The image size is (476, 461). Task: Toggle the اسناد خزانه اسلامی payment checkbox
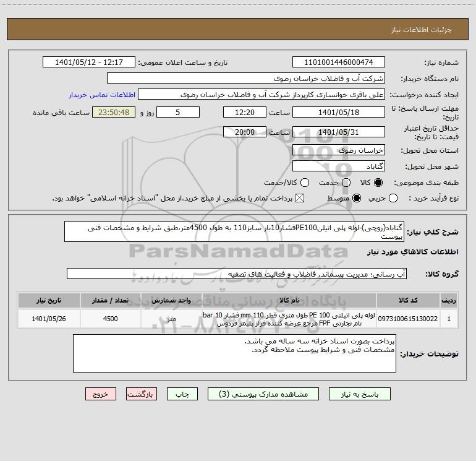(x=300, y=198)
